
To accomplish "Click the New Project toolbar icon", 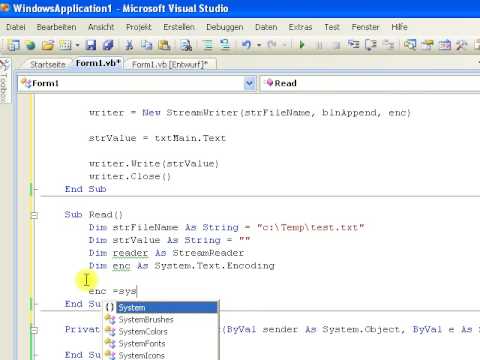I will click(x=13, y=45).
